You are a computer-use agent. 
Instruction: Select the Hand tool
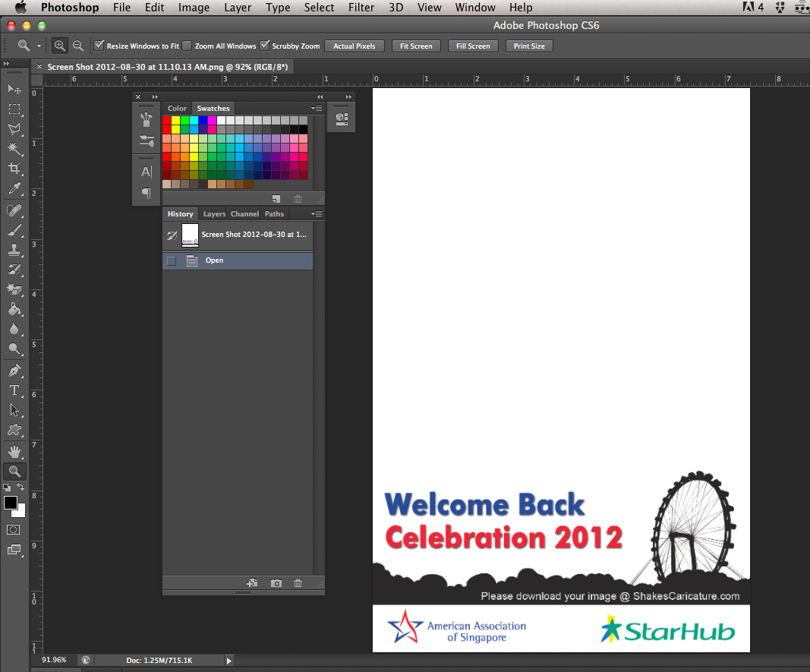click(x=14, y=453)
